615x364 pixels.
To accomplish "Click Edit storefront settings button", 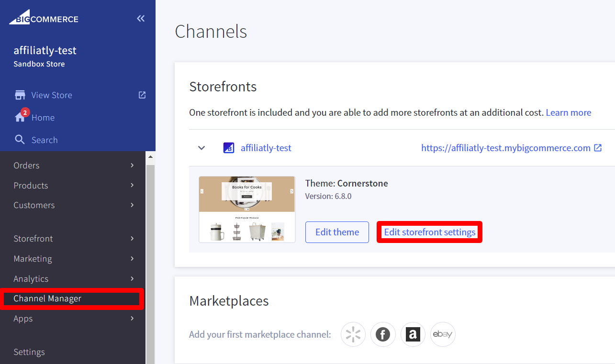I will (430, 232).
